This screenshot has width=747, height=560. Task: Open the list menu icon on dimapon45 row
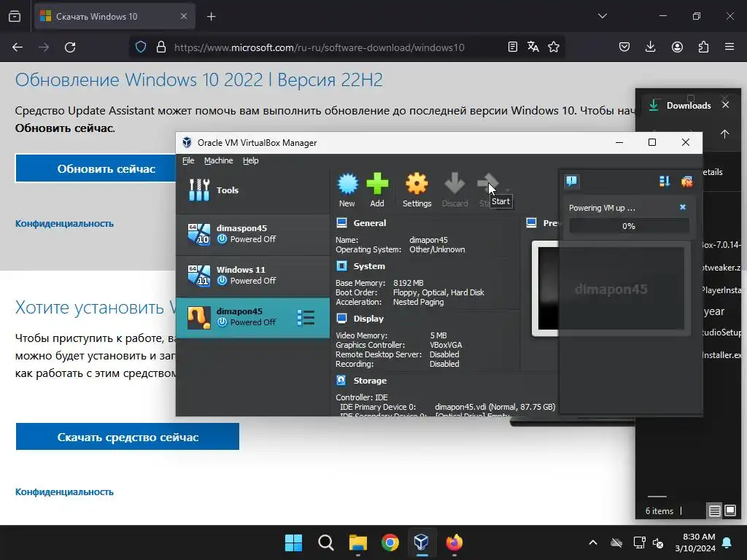pos(306,318)
